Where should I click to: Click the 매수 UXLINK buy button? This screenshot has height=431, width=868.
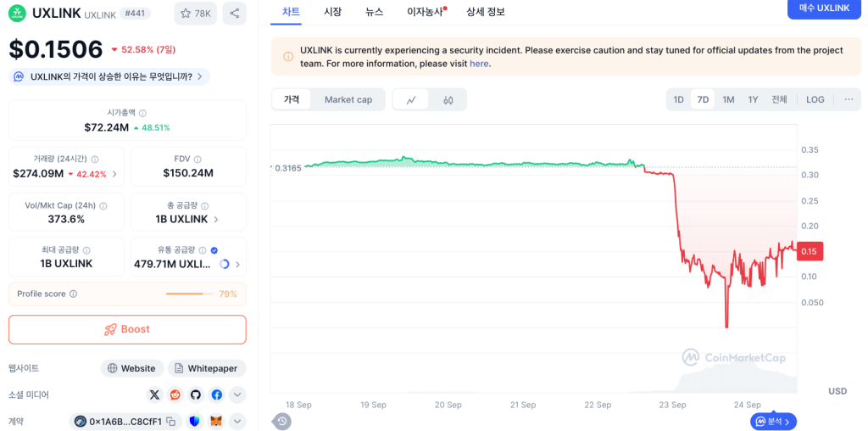pyautogui.click(x=824, y=8)
